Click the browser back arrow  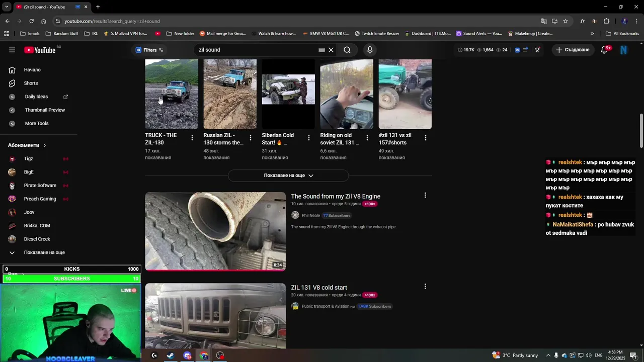tap(7, 21)
